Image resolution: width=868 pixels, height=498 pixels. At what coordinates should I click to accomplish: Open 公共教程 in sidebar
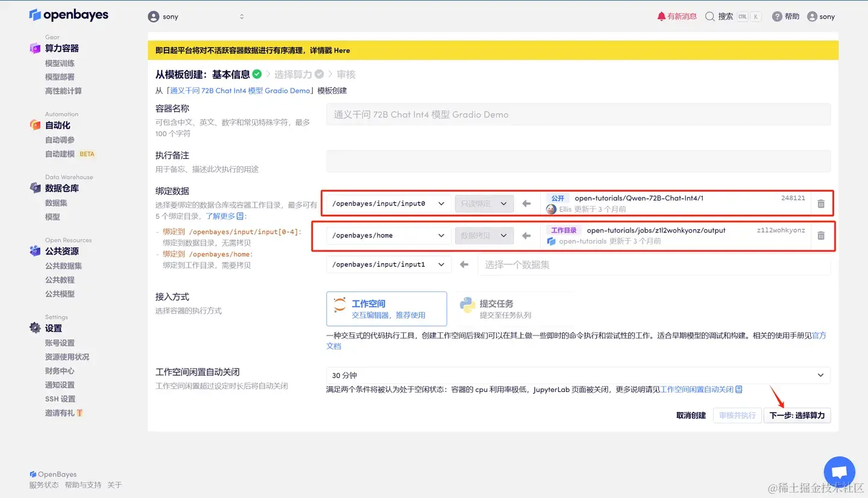pos(60,280)
